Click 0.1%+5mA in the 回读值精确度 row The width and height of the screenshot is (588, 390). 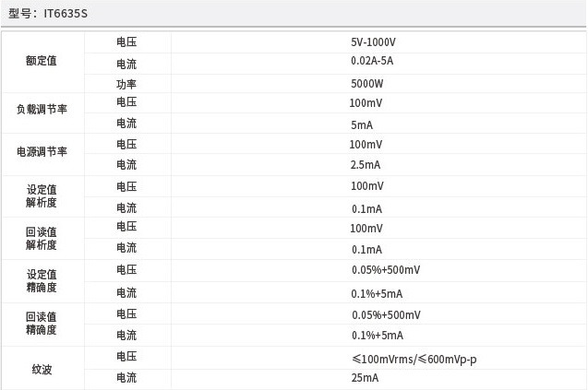tap(377, 336)
